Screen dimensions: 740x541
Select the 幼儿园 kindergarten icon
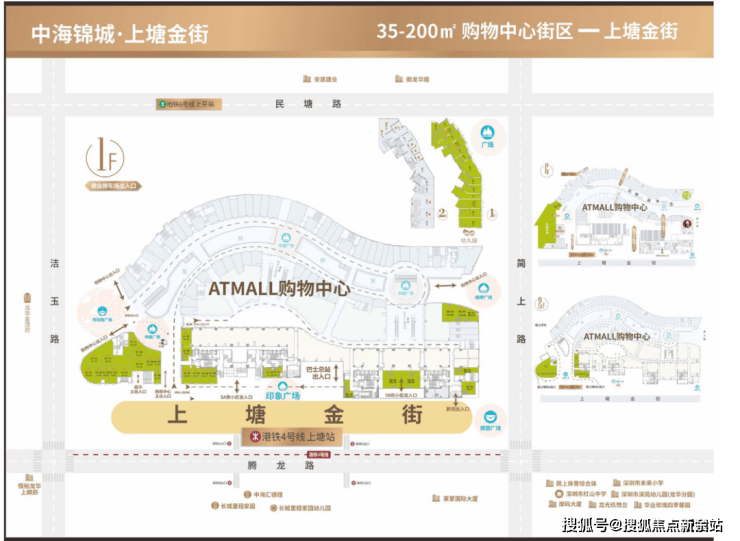click(x=469, y=236)
